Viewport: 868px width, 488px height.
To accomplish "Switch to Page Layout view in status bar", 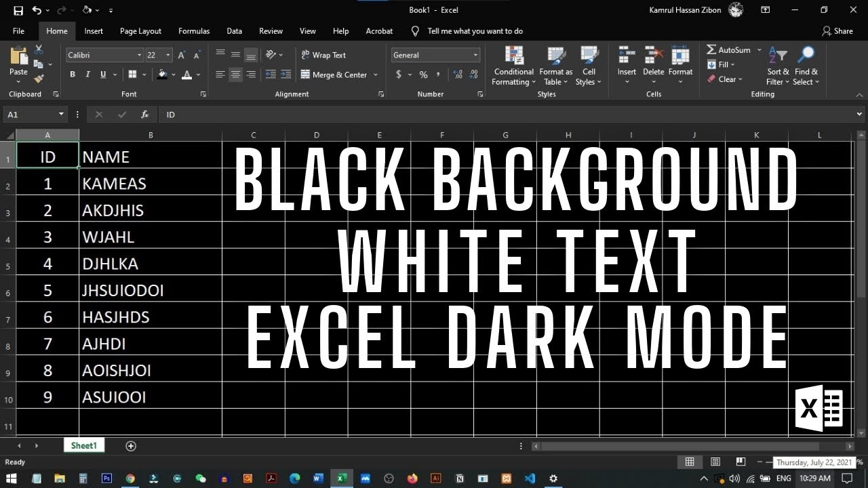I will click(x=715, y=462).
